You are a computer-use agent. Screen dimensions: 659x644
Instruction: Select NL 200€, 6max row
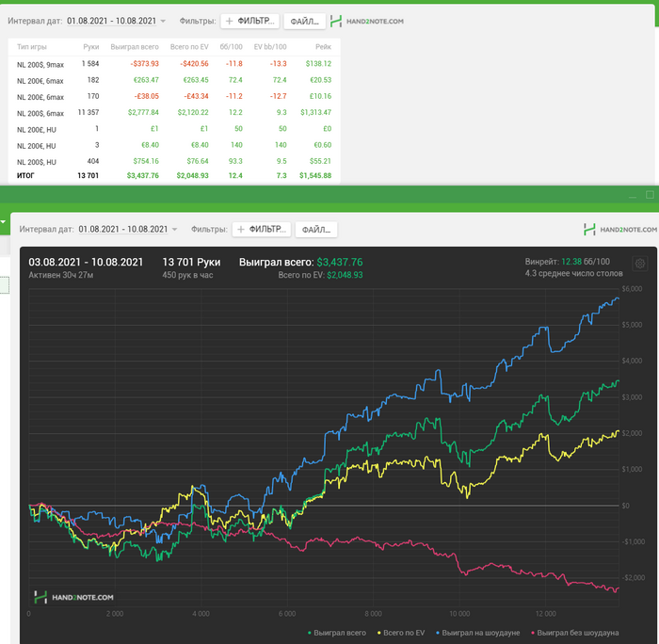(x=174, y=80)
